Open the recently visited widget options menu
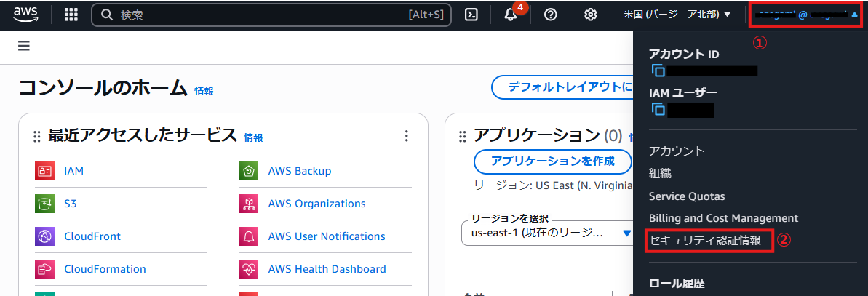The width and height of the screenshot is (868, 296). click(x=406, y=136)
